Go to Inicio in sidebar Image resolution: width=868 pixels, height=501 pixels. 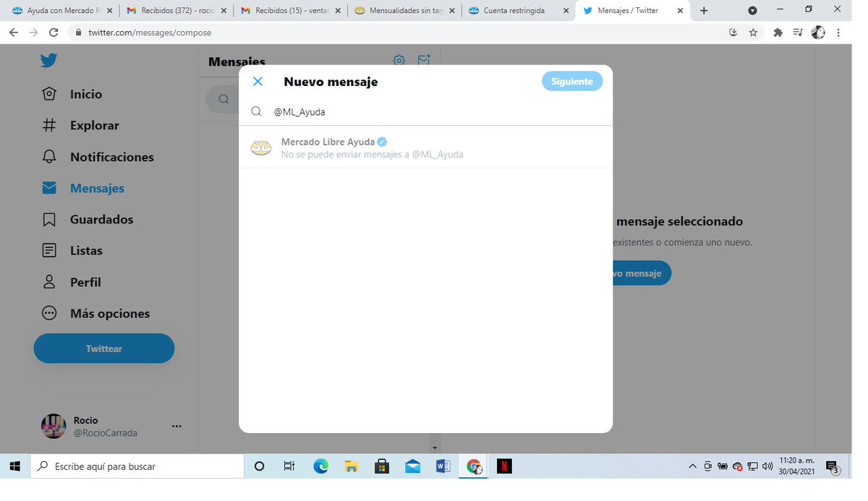click(72, 94)
